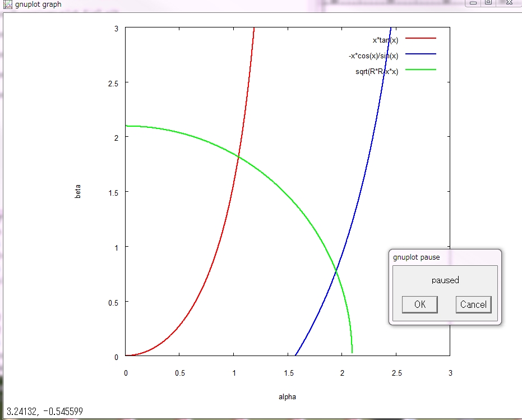The image size is (522, 420).
Task: Click the mouse coordinates readout in status bar
Action: coord(45,412)
